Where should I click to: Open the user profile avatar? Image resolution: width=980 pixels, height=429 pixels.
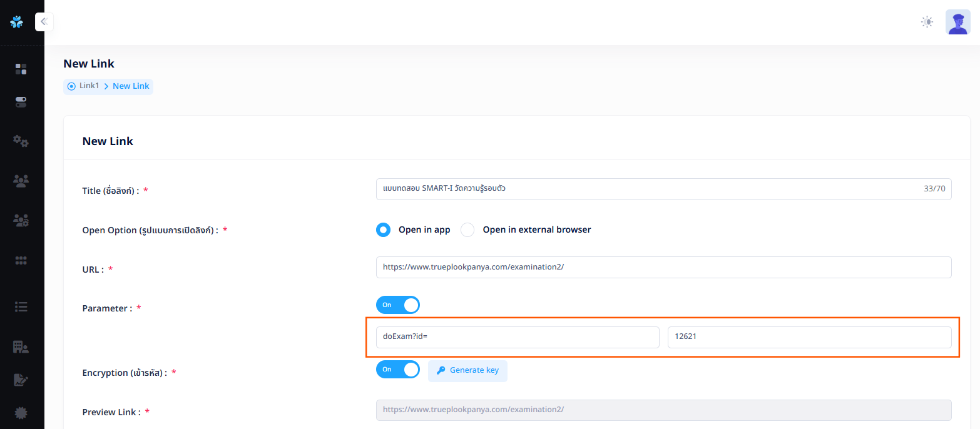point(957,22)
